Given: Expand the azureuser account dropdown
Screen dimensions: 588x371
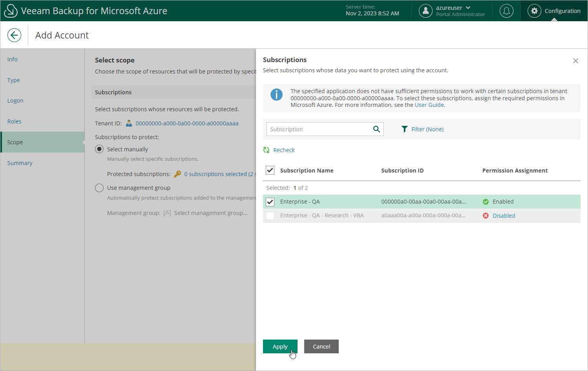Looking at the screenshot, I should pos(468,7).
